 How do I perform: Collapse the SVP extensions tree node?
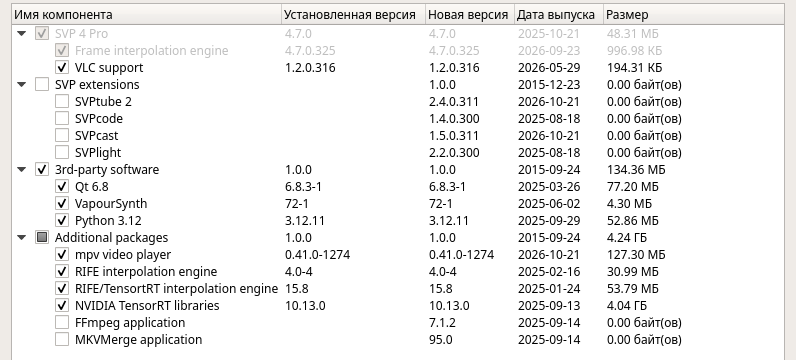[x=21, y=84]
